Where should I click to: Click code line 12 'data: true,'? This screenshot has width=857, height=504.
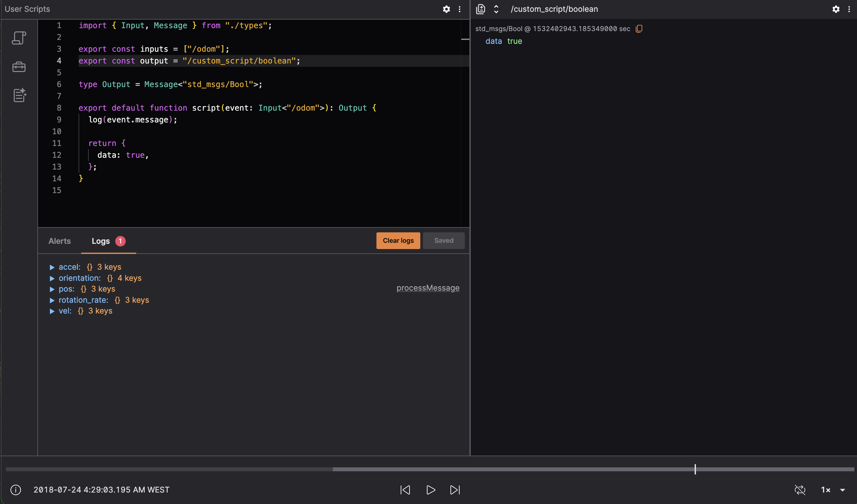(x=123, y=155)
